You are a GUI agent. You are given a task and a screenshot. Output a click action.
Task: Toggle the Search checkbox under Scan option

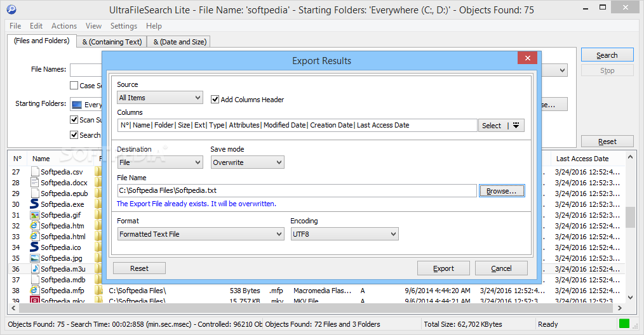(74, 135)
